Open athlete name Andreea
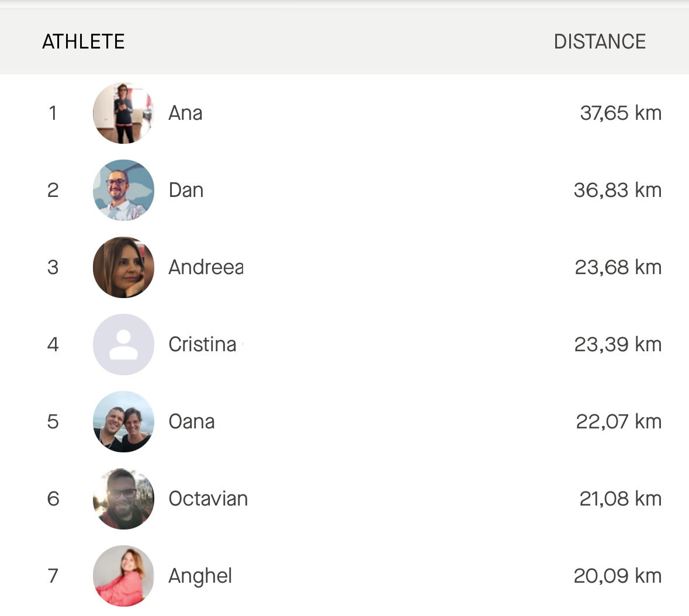The image size is (689, 616). pos(206,267)
